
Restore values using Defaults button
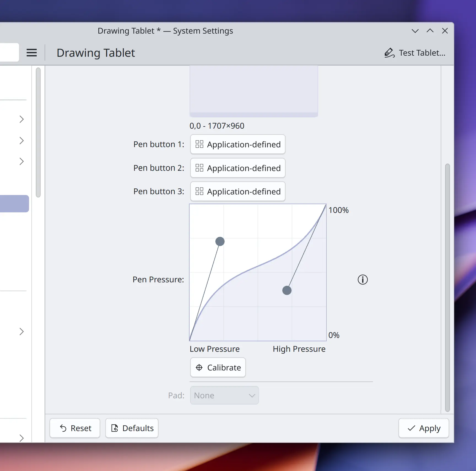(x=132, y=428)
